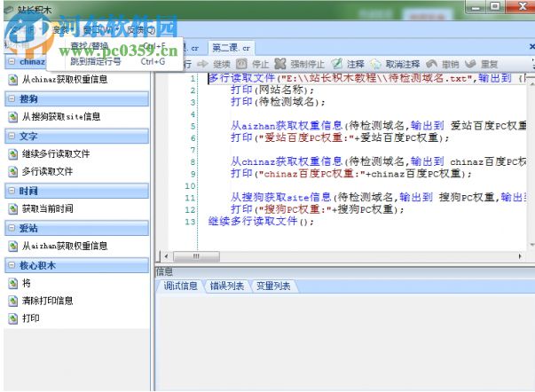Click the 继续 arrow icon in toolbar
Image resolution: width=535 pixels, height=392 pixels.
coord(202,64)
